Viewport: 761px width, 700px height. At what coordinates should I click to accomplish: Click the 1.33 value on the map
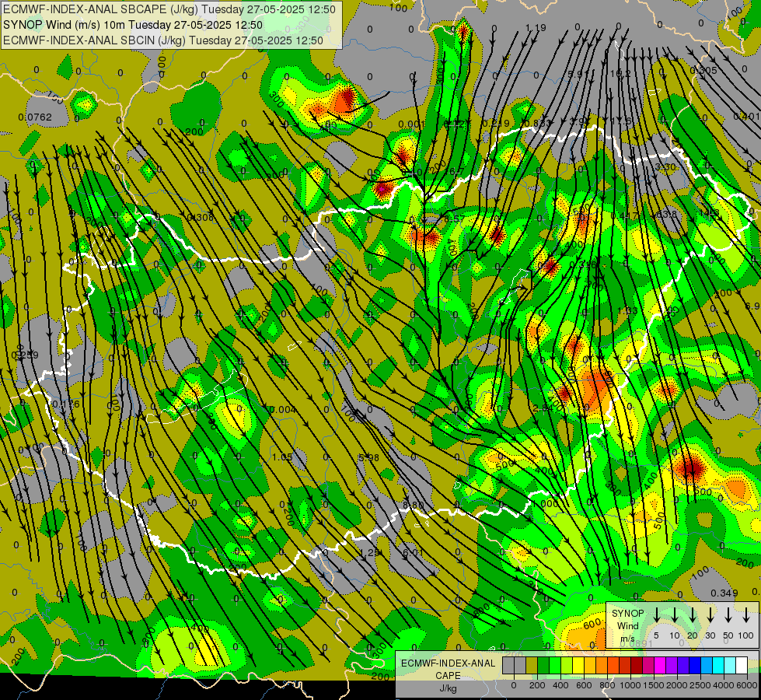coord(627,310)
